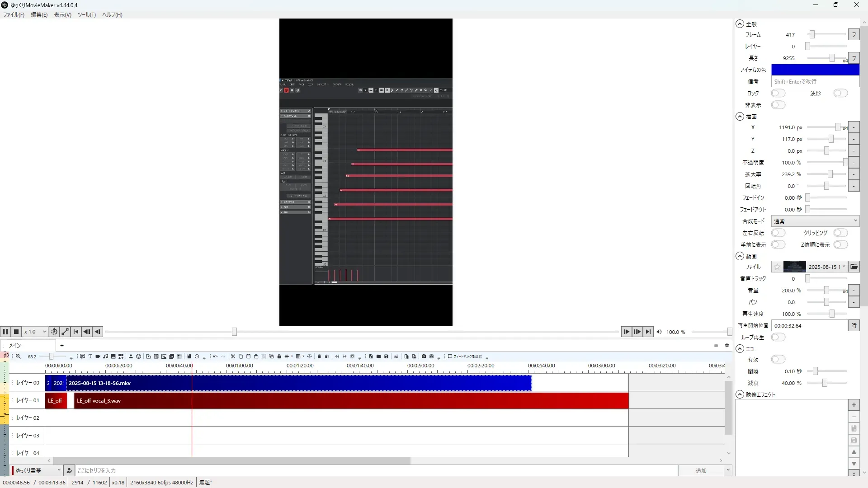Click the padlock lock icon in timeline toolbar
Viewport: 868px width, 488px height.
pos(279,357)
